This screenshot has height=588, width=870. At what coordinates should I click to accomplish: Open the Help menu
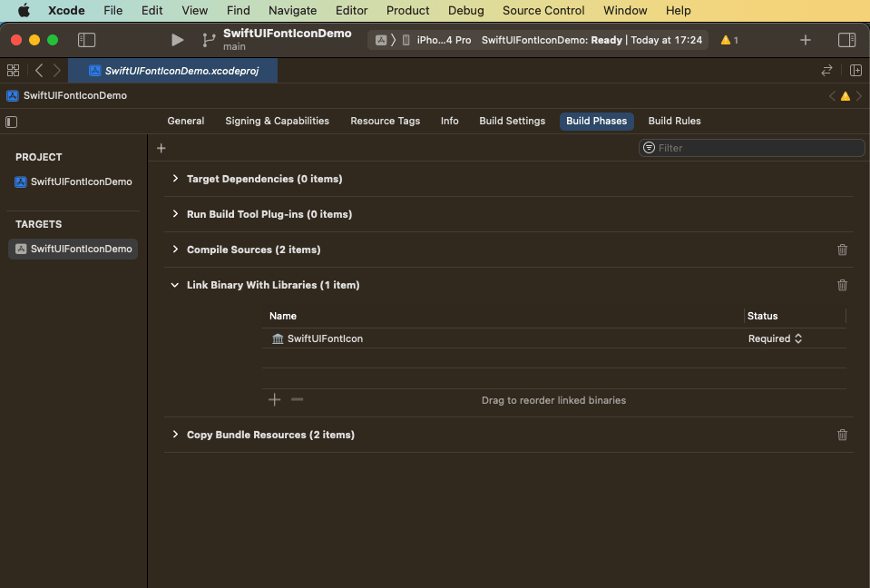pos(678,11)
